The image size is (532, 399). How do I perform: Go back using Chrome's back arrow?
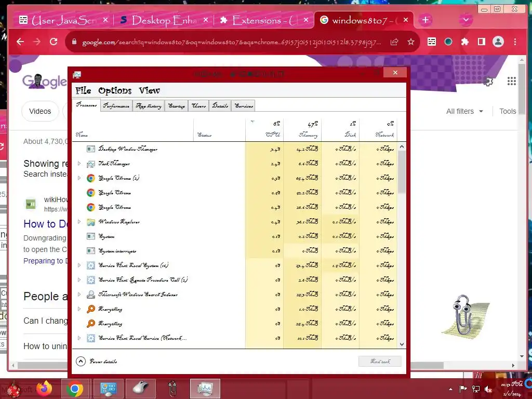[x=20, y=42]
